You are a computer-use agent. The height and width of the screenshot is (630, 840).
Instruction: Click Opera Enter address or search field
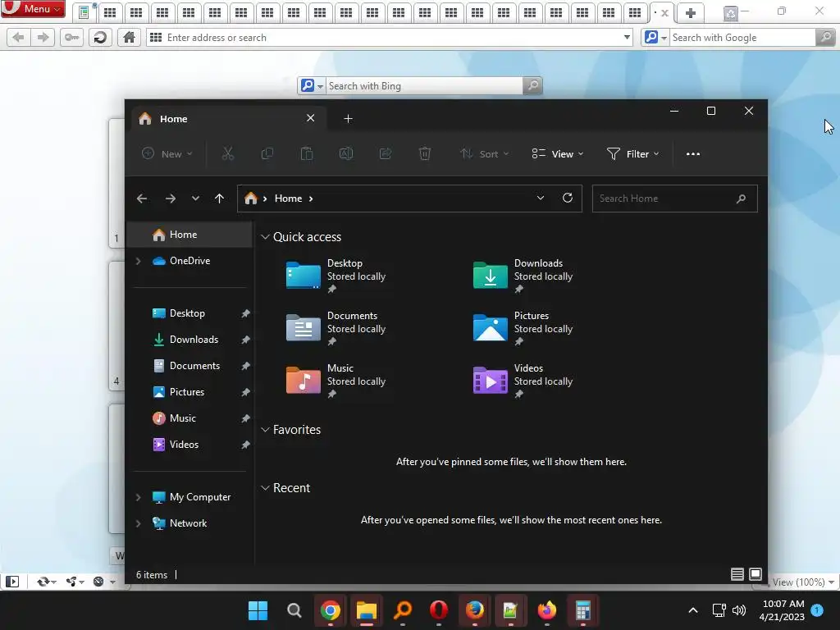point(391,38)
